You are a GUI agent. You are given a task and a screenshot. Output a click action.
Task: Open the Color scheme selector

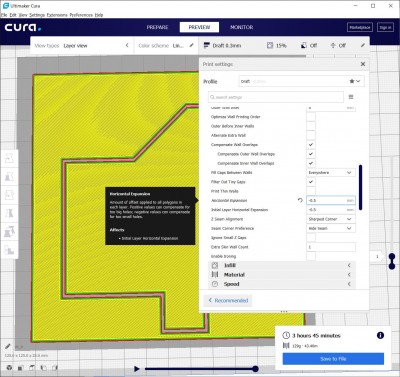pos(165,45)
